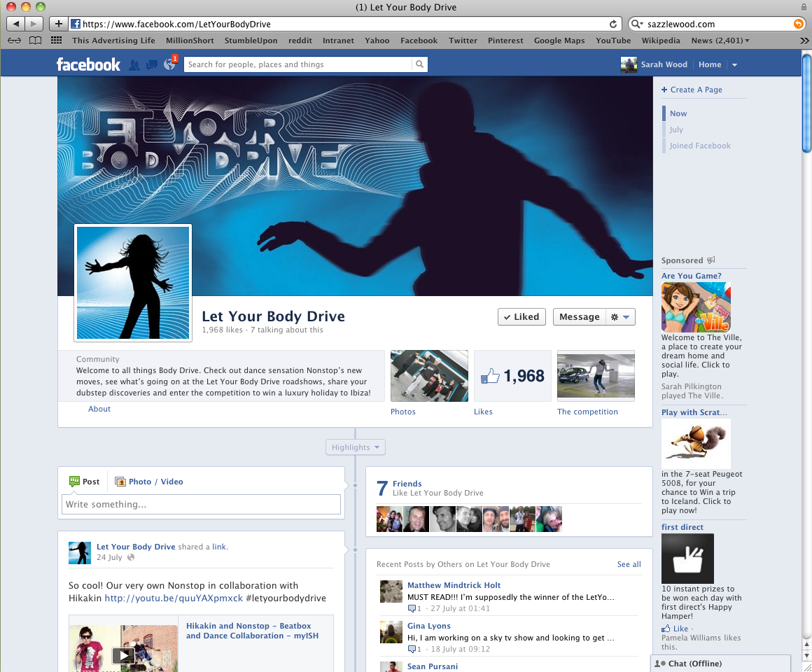Click the comment icon under Gina Lyons' post
812x672 pixels.
coord(412,649)
